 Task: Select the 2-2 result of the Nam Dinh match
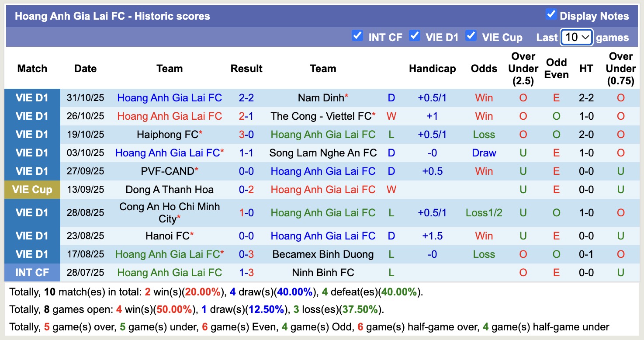coord(246,97)
